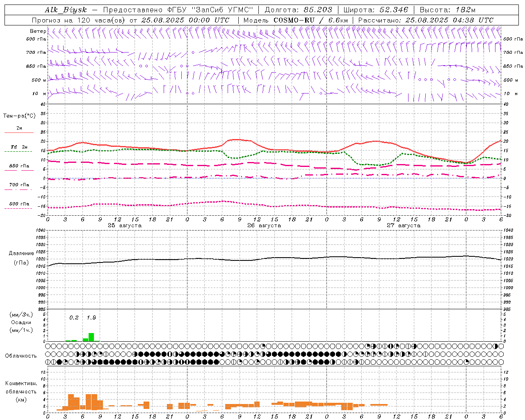Screen dimensions: 525x420
Task: Click the 25 августа date label
Action: tap(124, 226)
